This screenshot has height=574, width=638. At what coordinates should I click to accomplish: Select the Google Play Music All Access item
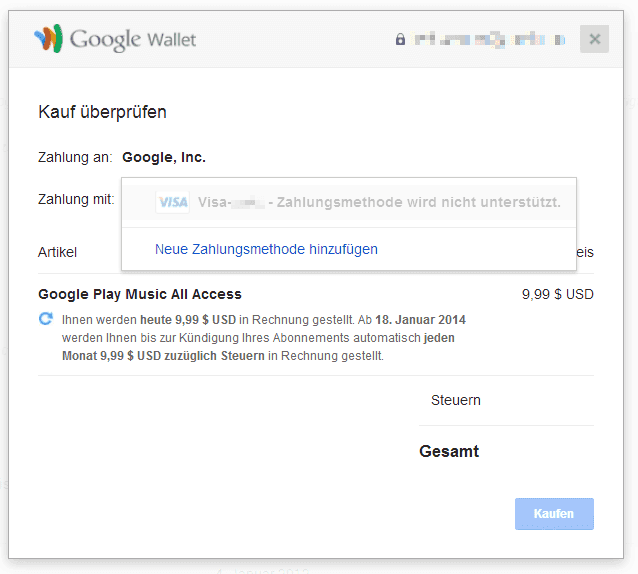point(140,294)
